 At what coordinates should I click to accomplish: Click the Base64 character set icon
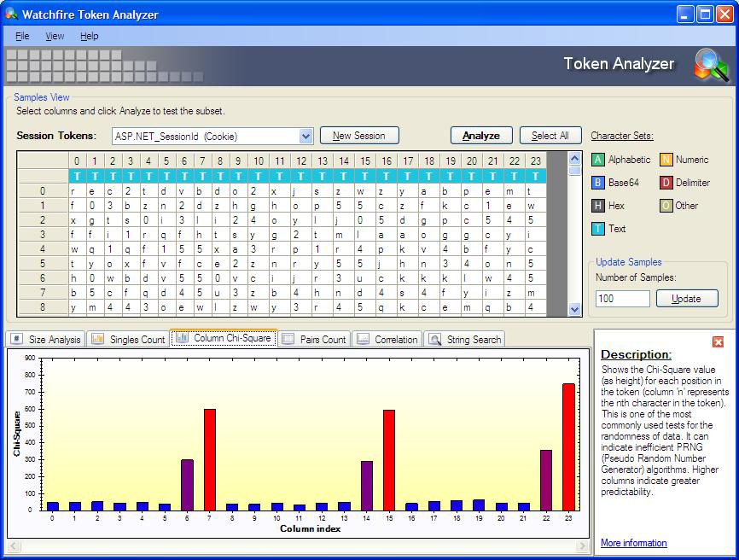click(598, 183)
